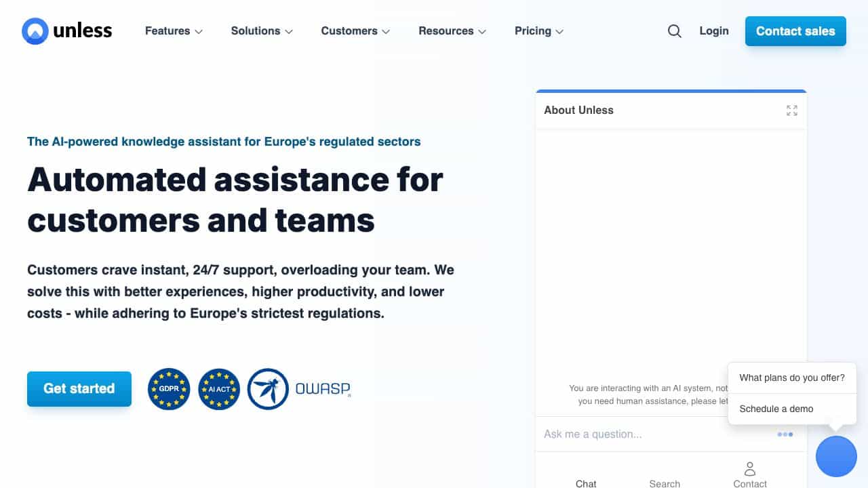
Task: Expand the Solutions dropdown menu
Action: pos(262,31)
